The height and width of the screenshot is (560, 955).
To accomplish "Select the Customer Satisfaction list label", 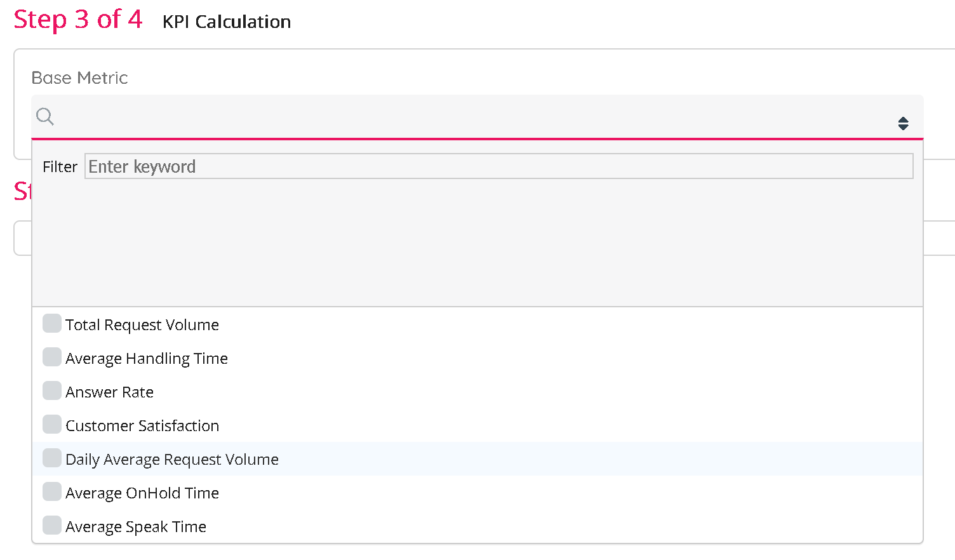I will pyautogui.click(x=142, y=426).
